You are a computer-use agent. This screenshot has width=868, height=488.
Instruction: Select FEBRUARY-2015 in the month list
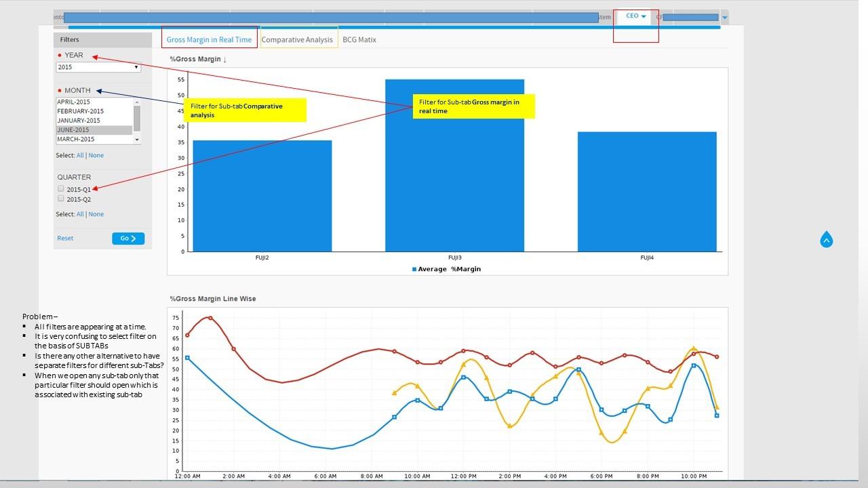point(94,111)
